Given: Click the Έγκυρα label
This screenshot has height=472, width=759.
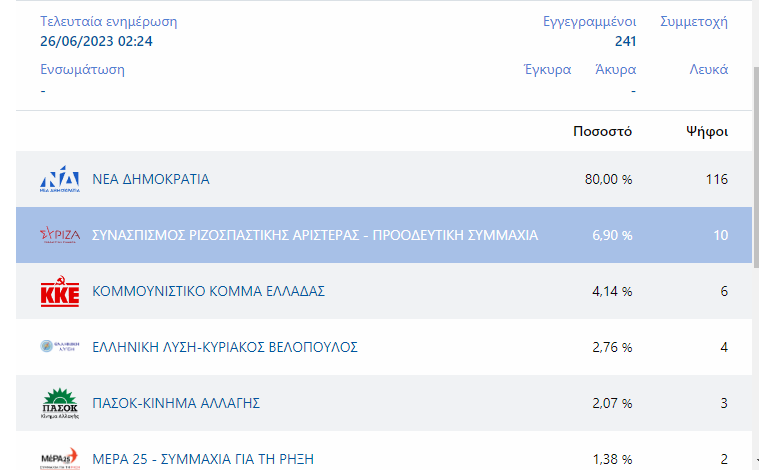Looking at the screenshot, I should 547,70.
